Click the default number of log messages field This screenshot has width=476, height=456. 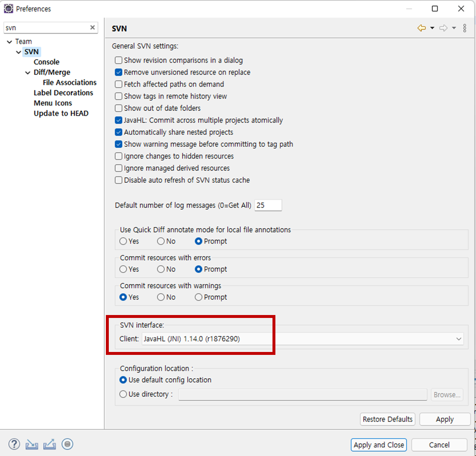click(x=268, y=205)
